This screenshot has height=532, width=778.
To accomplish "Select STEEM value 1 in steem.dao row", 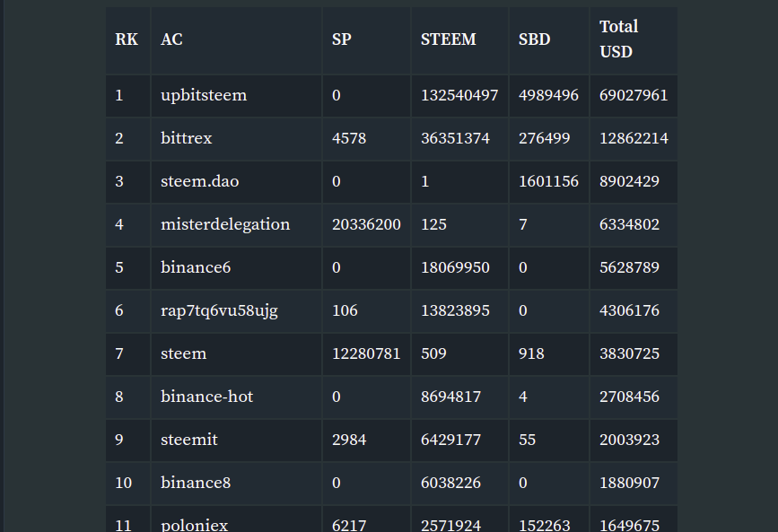I will [424, 181].
